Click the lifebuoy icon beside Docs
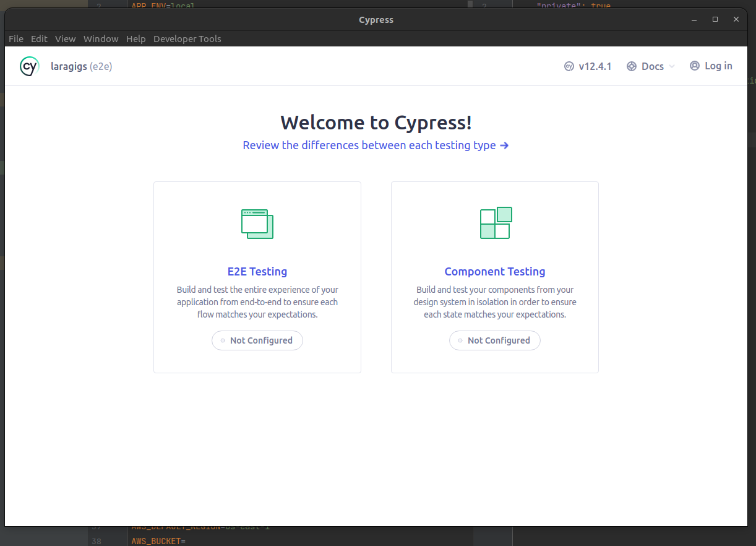Image resolution: width=756 pixels, height=546 pixels. (x=632, y=66)
